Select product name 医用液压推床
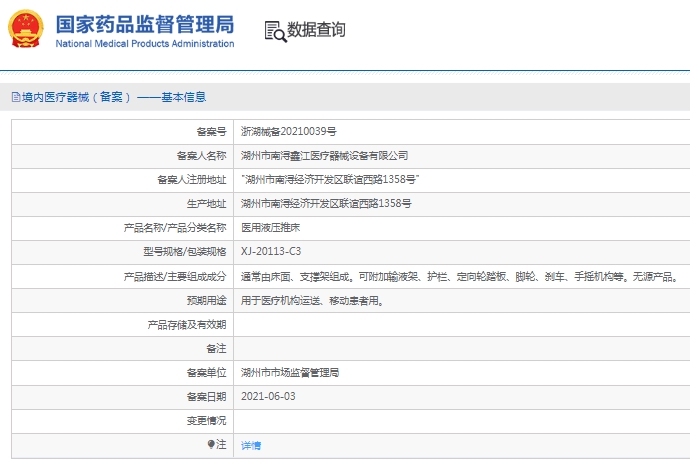The height and width of the screenshot is (467, 690). click(270, 228)
